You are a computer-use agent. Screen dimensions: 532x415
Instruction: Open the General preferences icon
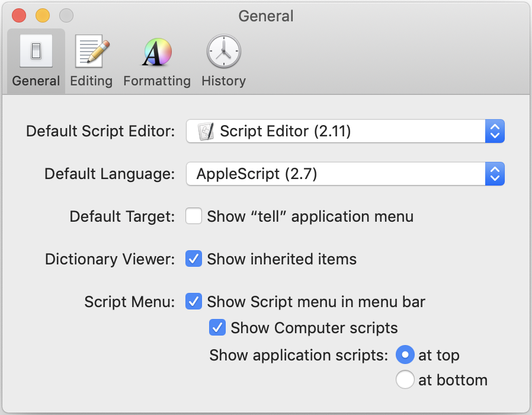pyautogui.click(x=36, y=51)
